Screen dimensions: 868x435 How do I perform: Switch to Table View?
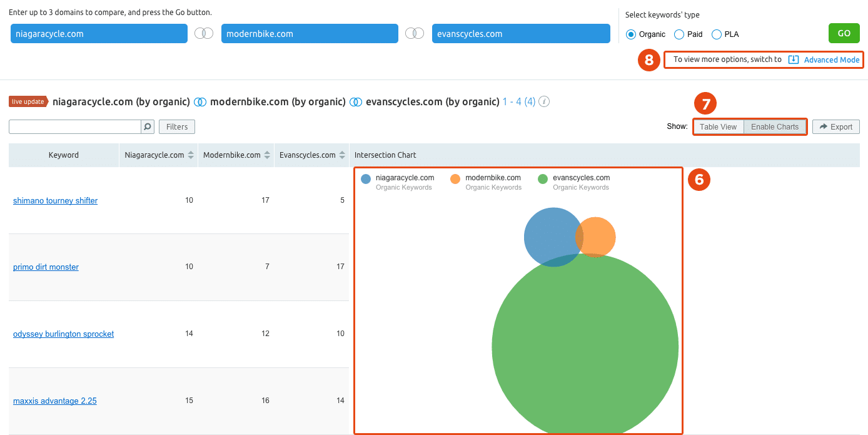pyautogui.click(x=718, y=127)
